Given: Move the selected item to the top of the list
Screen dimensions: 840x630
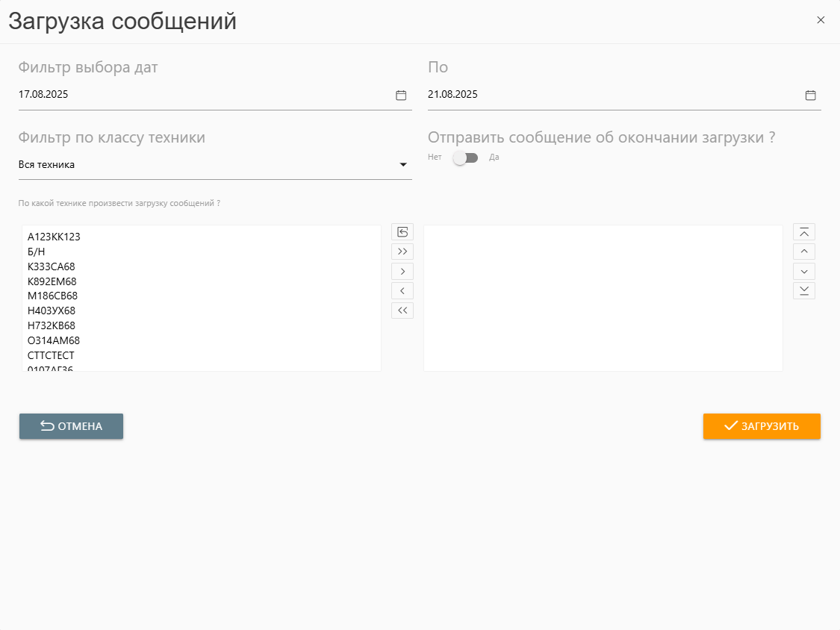Looking at the screenshot, I should tap(804, 232).
